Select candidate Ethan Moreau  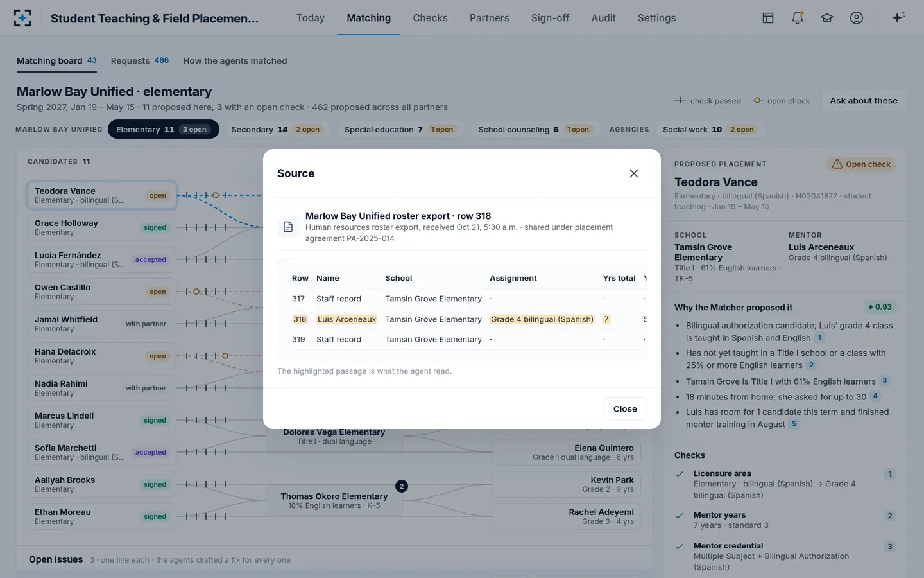pyautogui.click(x=101, y=516)
